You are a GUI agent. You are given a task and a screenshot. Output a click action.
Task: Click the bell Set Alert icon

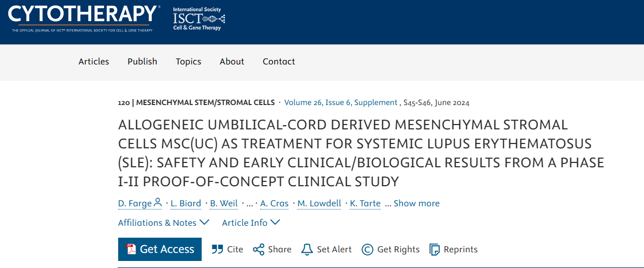[307, 250]
